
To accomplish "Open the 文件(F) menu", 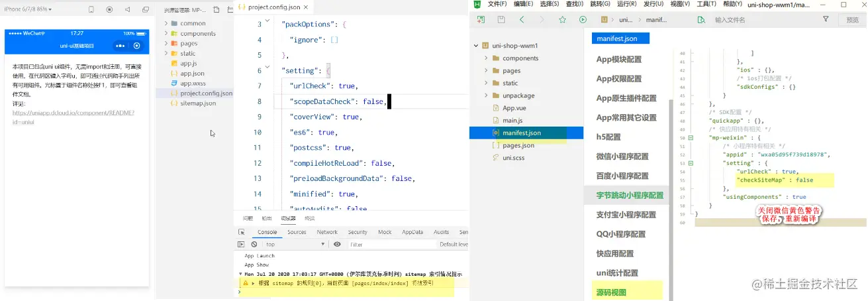I will (x=497, y=4).
